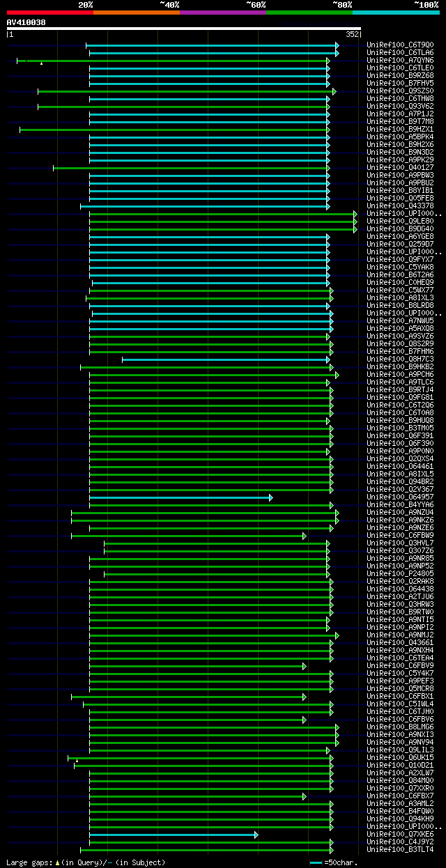Viewport: 446px width, 868px height.
Task: Select the UniRef100_A9PCH6 entry
Action: [400, 375]
